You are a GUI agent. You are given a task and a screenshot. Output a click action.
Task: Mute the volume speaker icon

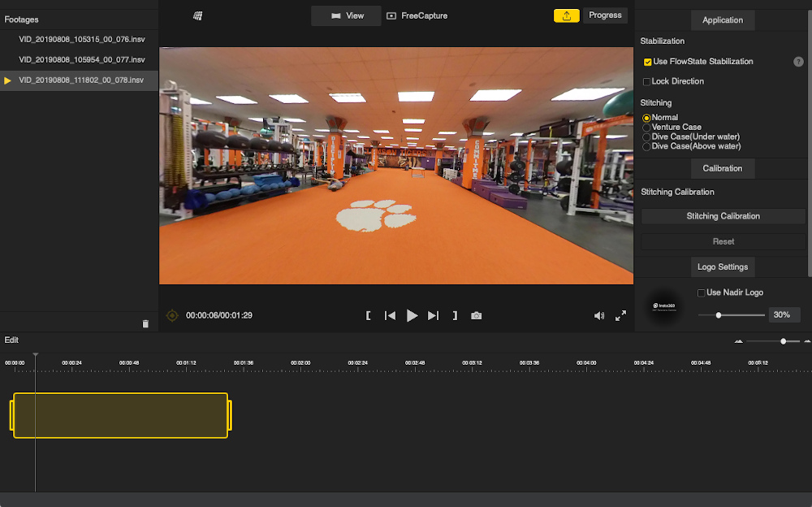599,316
